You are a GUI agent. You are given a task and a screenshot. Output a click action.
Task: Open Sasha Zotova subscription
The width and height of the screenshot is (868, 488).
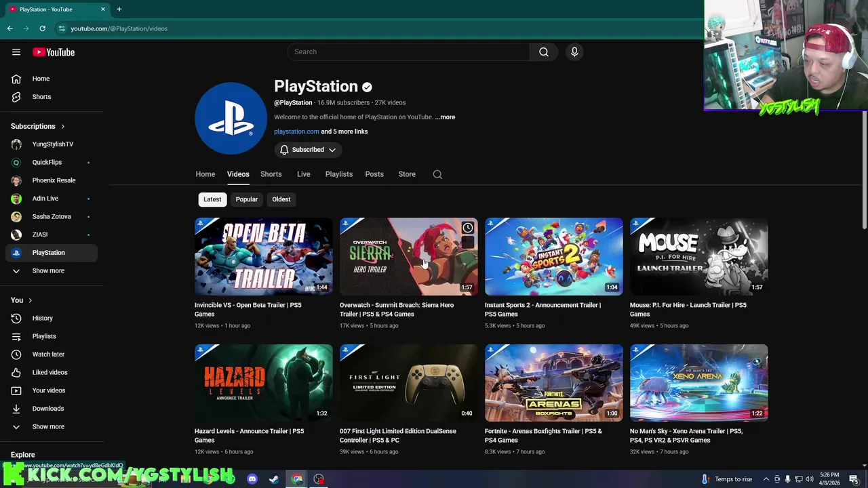(x=52, y=217)
